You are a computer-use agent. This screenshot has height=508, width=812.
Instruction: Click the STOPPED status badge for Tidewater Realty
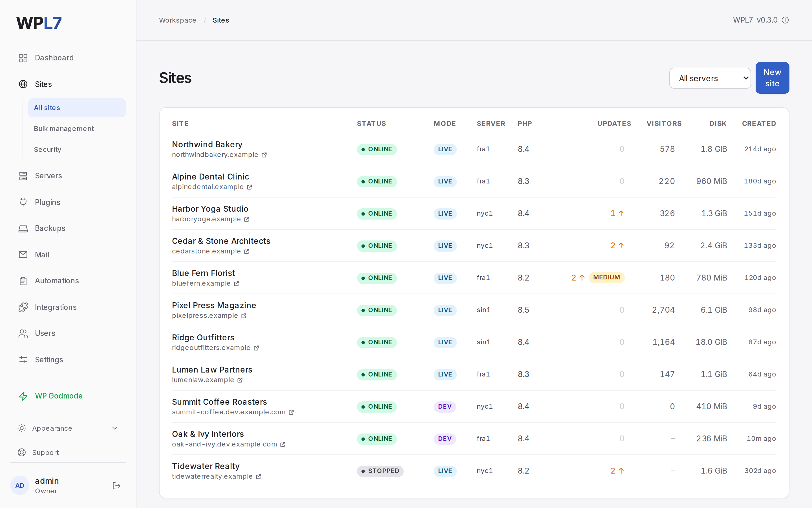click(x=380, y=471)
